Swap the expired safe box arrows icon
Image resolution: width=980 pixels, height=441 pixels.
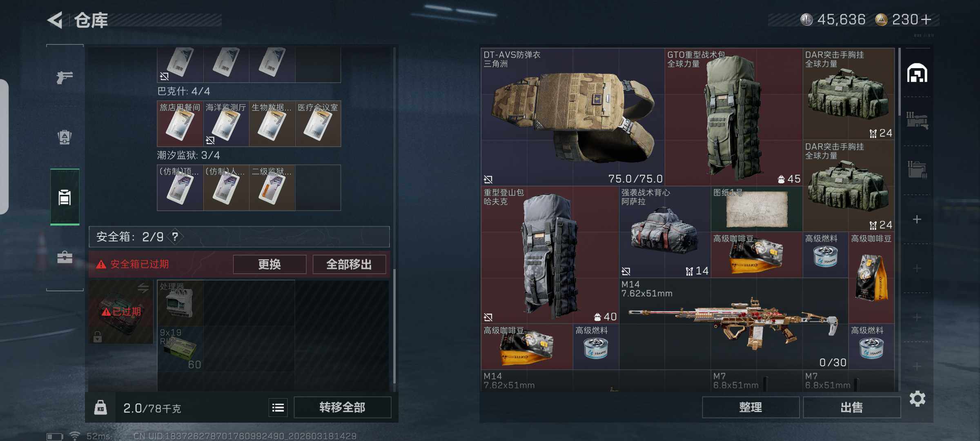tap(143, 288)
